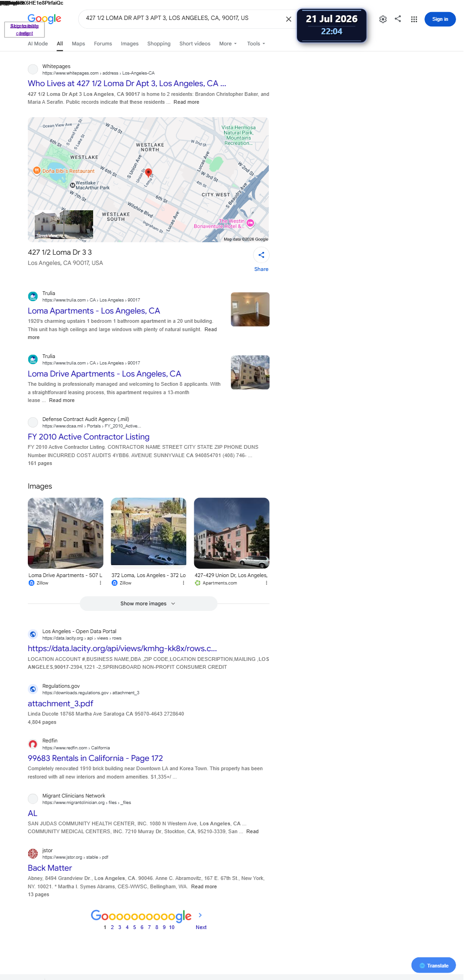The width and height of the screenshot is (469, 980).
Task: Click the map Share button icon
Action: [261, 255]
